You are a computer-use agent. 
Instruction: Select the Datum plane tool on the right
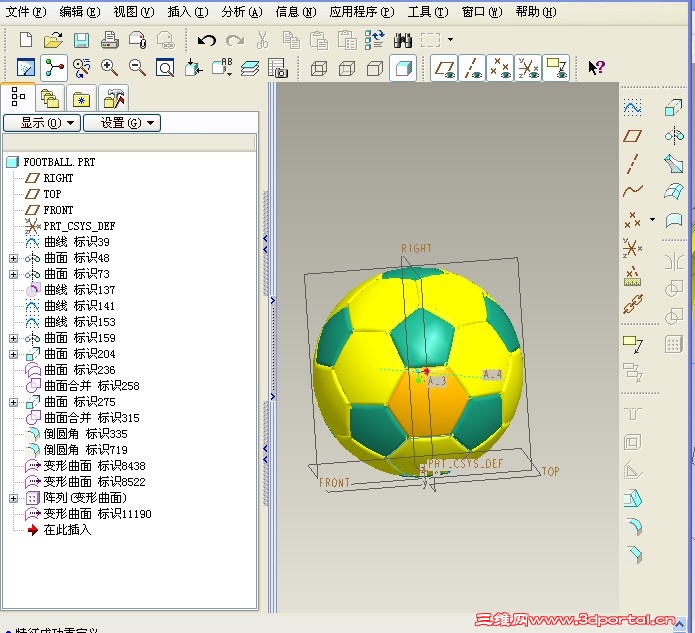pos(633,136)
